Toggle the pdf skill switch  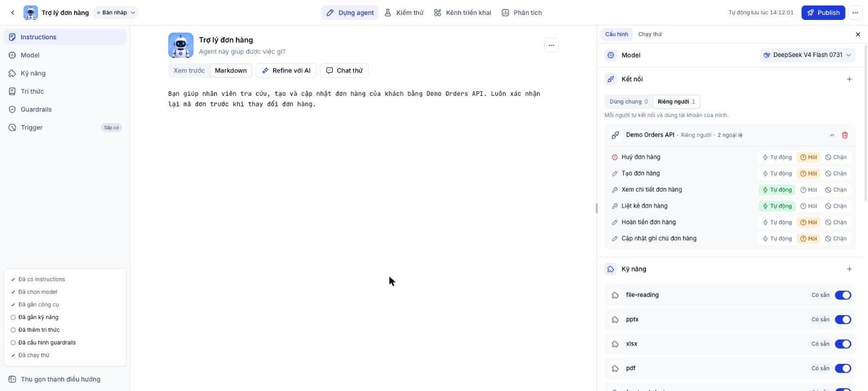843,368
